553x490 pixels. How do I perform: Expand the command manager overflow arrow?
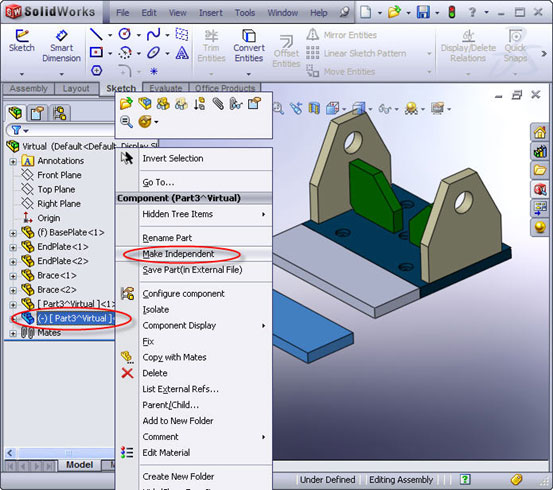pyautogui.click(x=544, y=54)
